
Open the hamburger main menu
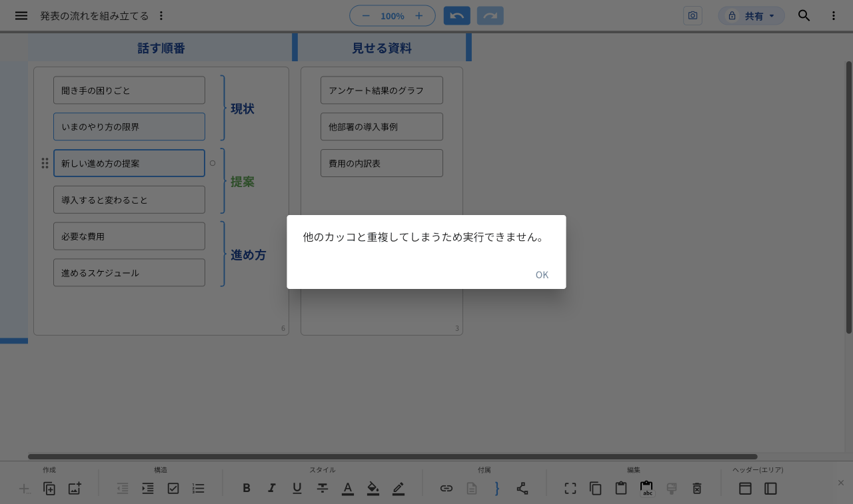coord(21,15)
